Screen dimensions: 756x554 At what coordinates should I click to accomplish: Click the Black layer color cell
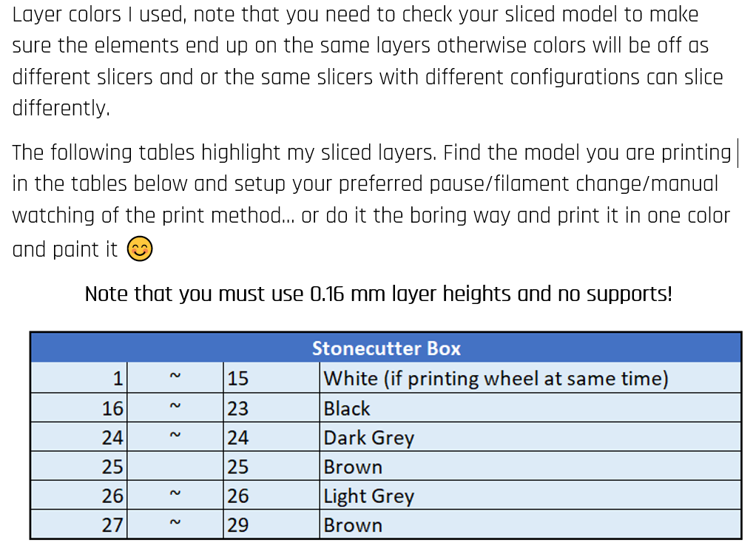click(x=530, y=408)
